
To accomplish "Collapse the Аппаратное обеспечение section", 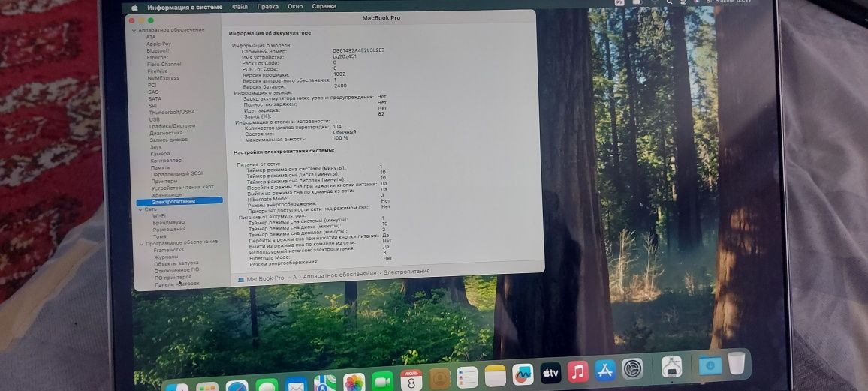I will click(x=134, y=30).
